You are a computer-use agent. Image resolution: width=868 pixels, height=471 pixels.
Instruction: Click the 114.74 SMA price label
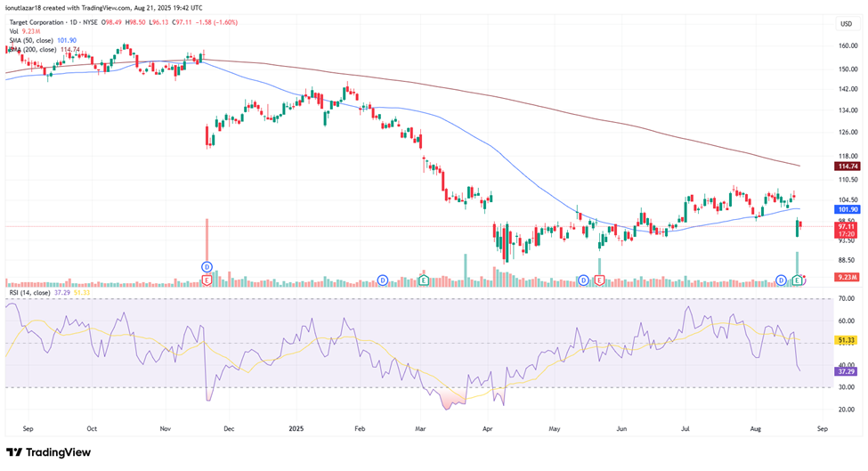click(845, 166)
